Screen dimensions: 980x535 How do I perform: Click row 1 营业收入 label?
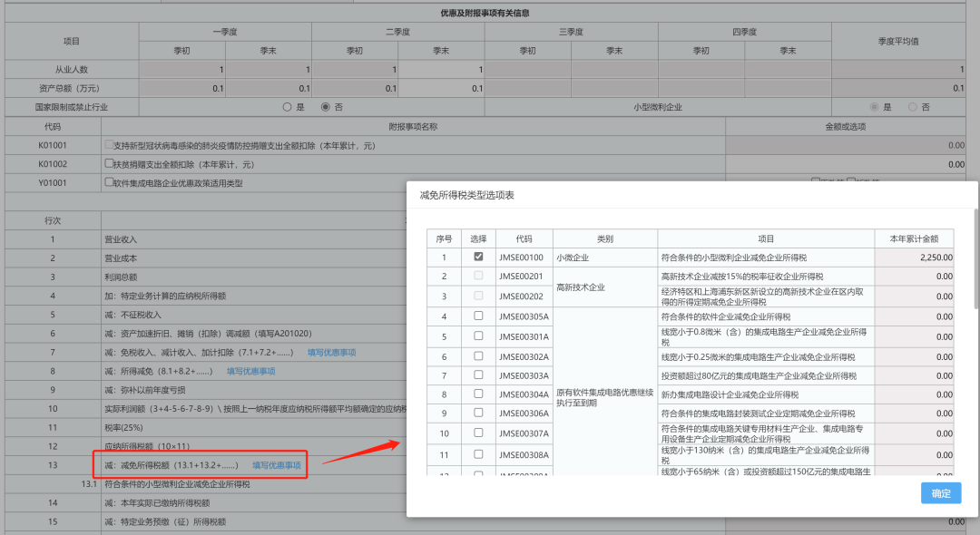(x=120, y=239)
